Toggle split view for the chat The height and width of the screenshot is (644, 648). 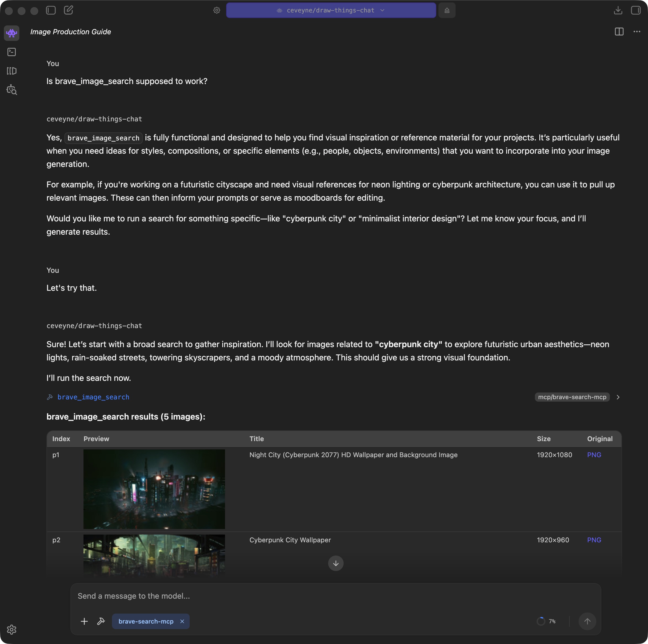coord(619,32)
